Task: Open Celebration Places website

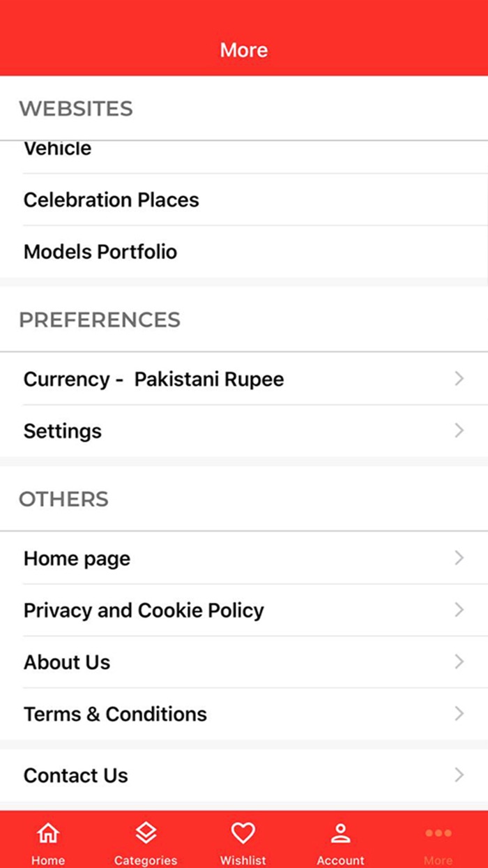Action: 112,200
